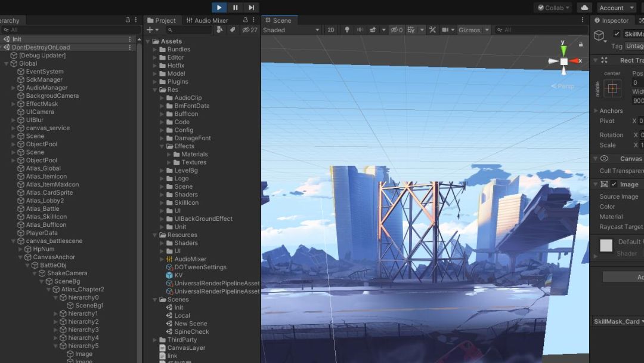This screenshot has width=644, height=363.
Task: Open the Account dropdown button
Action: 615,8
